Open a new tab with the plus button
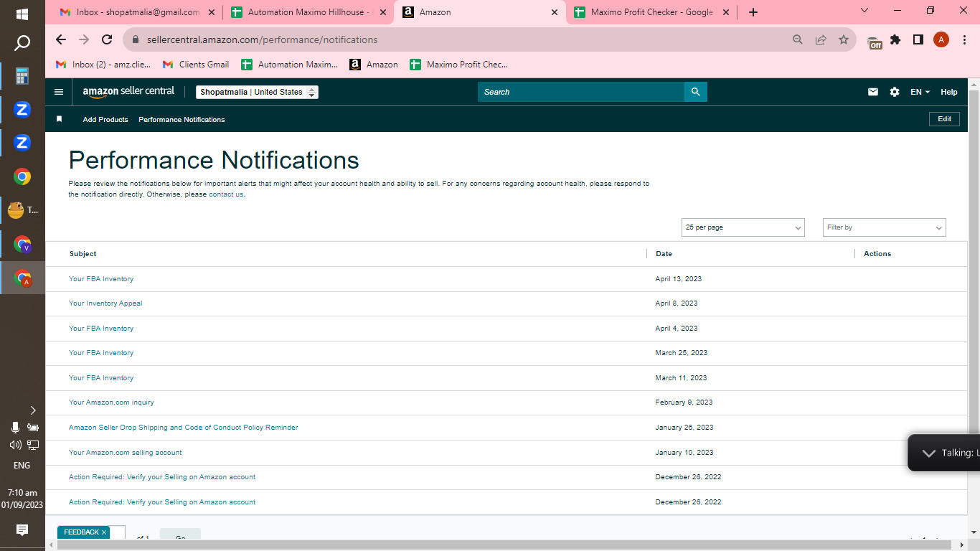 (753, 12)
